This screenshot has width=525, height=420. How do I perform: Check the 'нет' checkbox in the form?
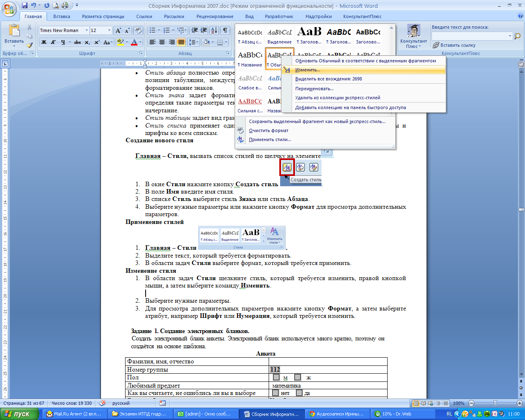[276, 393]
